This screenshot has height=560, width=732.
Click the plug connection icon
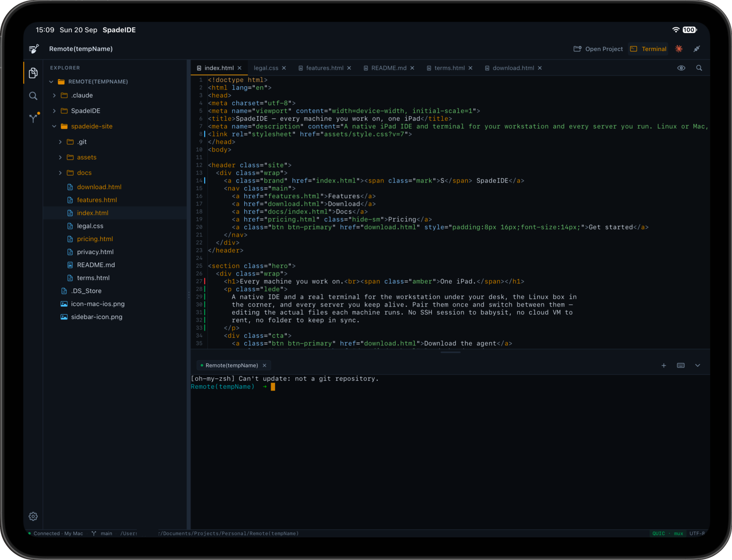697,49
